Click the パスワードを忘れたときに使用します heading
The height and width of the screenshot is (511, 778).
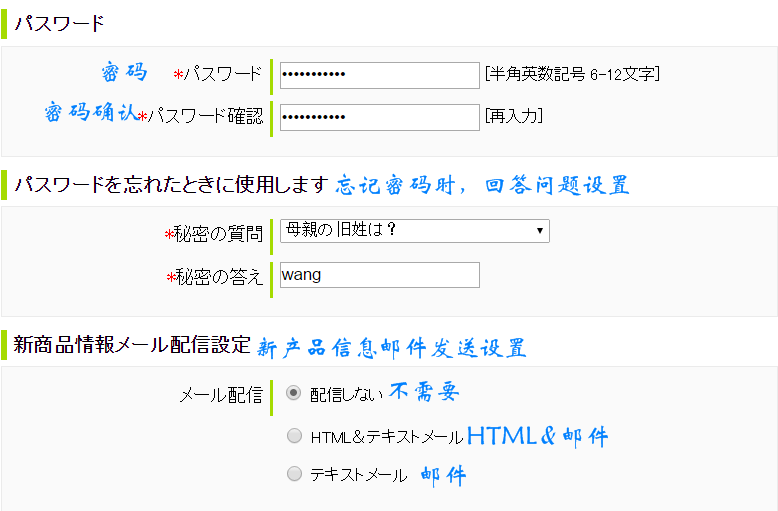(x=170, y=185)
